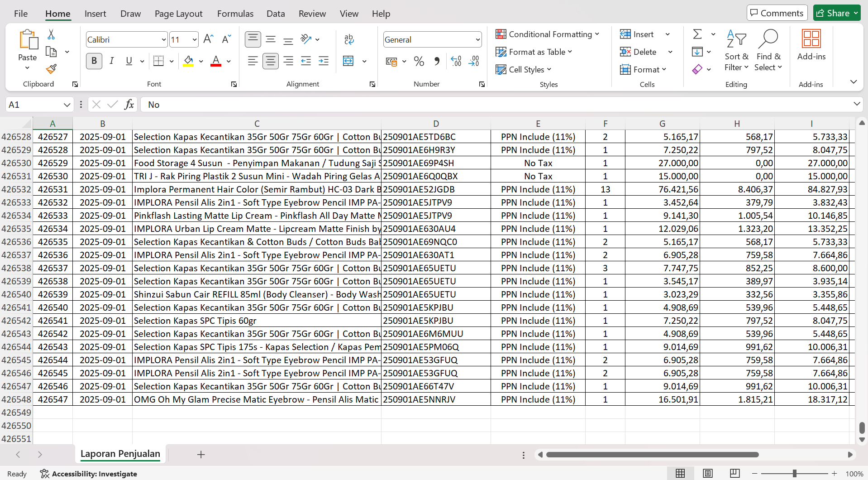The height and width of the screenshot is (480, 868).
Task: Click the Fill Color bucket swatch
Action: pos(188,61)
